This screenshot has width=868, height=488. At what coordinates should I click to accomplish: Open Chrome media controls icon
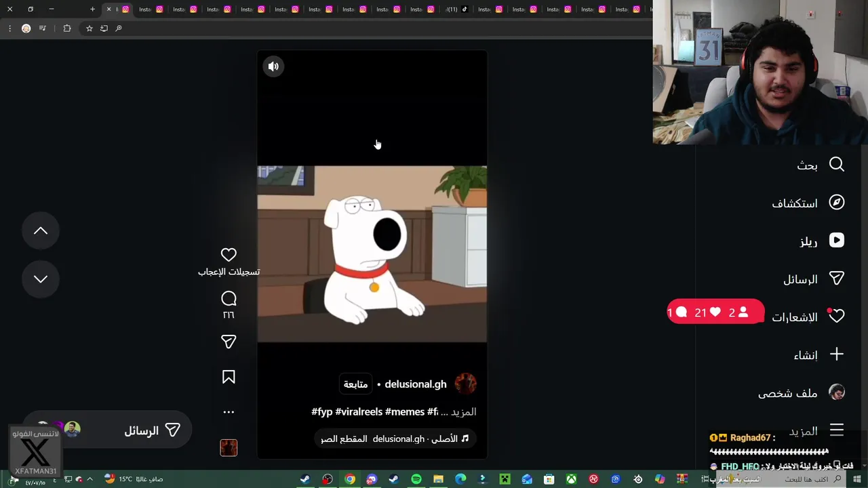43,28
